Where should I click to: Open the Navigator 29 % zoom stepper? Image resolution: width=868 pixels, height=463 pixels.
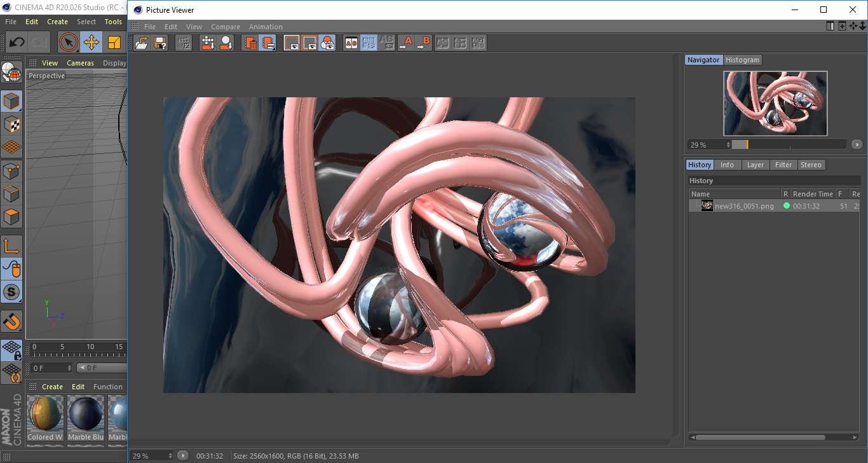(x=728, y=145)
